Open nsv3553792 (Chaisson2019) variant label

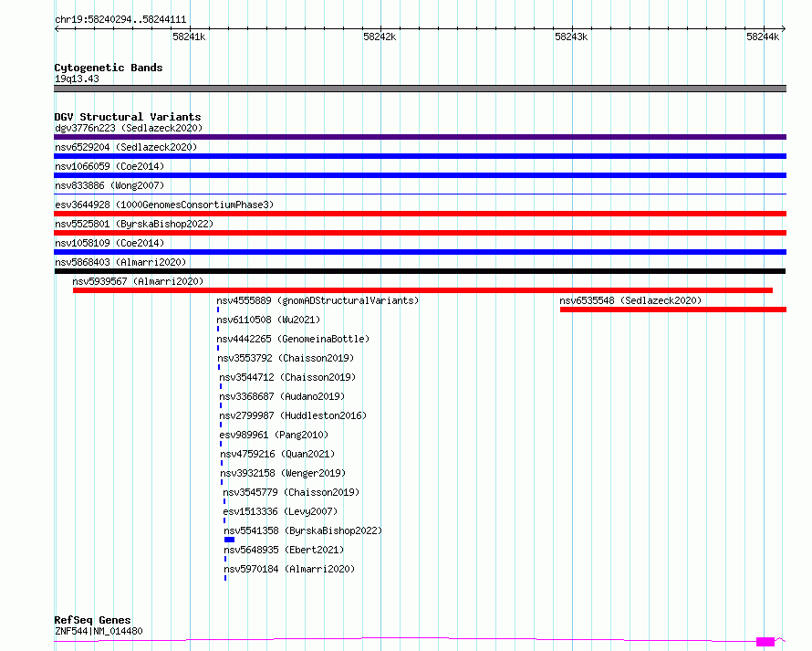point(286,358)
